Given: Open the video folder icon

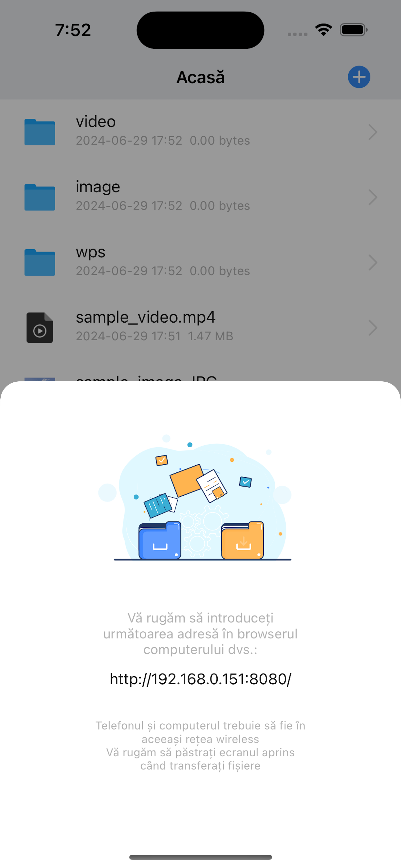Looking at the screenshot, I should pyautogui.click(x=40, y=132).
